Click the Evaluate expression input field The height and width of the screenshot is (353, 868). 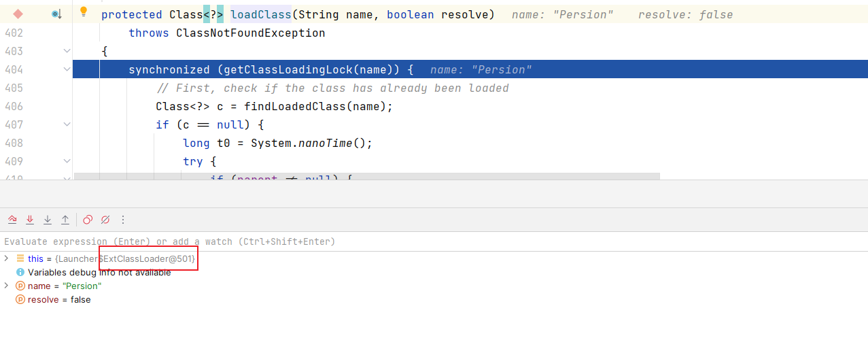[x=434, y=241]
